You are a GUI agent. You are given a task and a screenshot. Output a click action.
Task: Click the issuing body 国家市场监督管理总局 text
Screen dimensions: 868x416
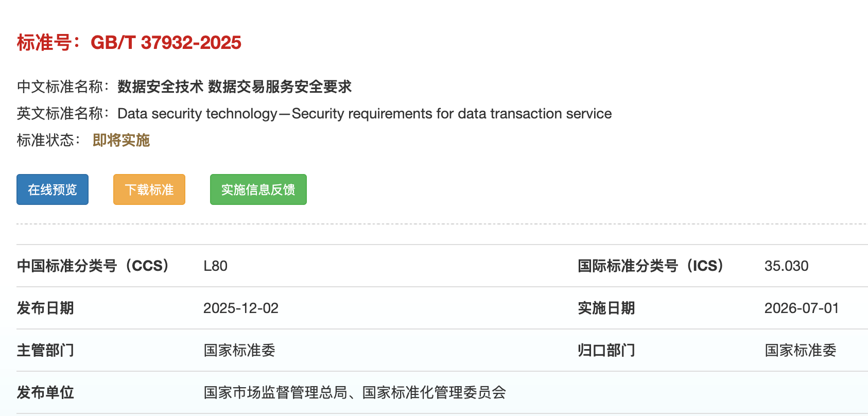tap(275, 393)
